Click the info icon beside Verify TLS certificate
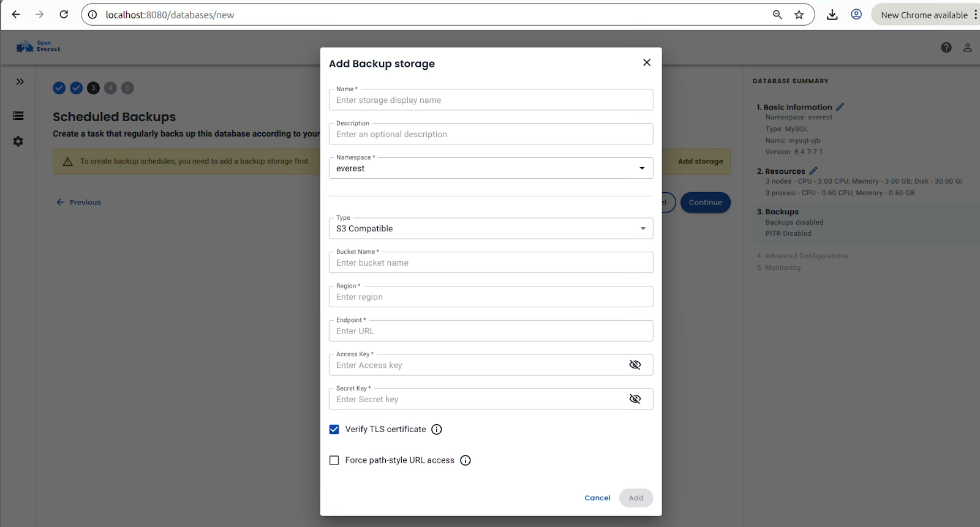Image resolution: width=980 pixels, height=527 pixels. (x=437, y=430)
